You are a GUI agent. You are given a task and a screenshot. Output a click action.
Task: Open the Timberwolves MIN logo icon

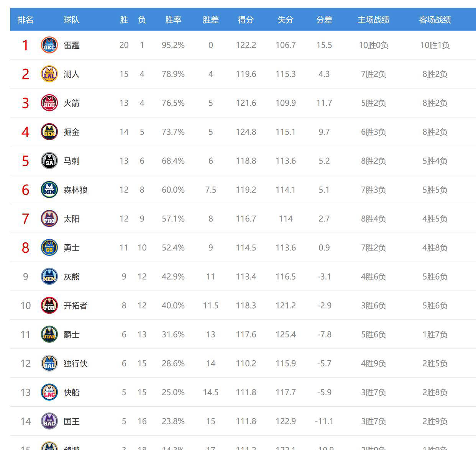point(49,190)
